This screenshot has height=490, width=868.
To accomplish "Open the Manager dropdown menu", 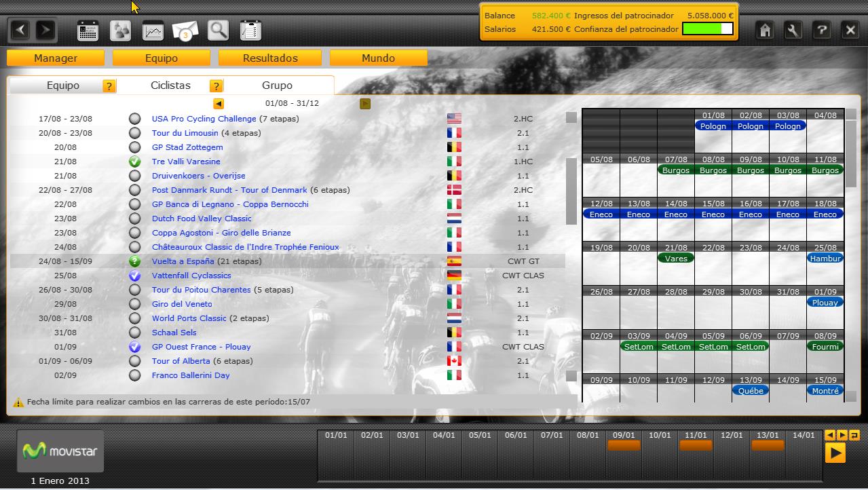I will click(56, 58).
